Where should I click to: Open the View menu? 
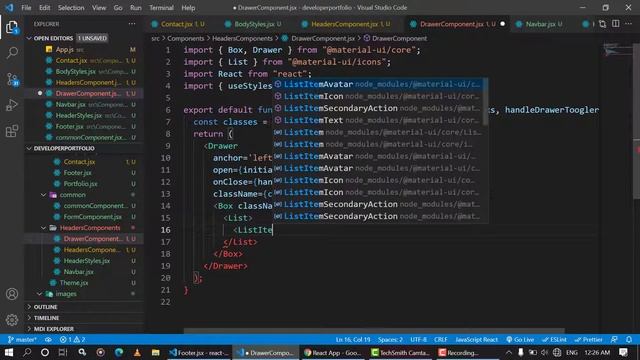click(99, 7)
